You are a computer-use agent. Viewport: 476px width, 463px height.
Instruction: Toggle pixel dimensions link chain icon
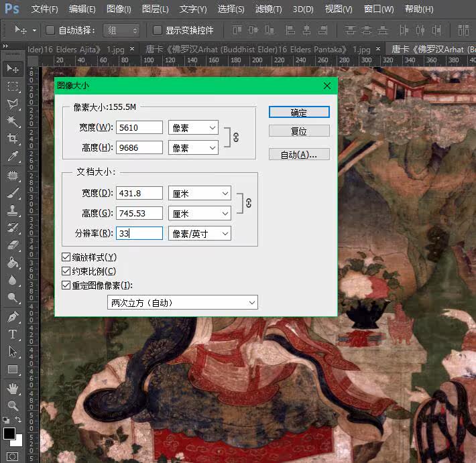(x=236, y=137)
